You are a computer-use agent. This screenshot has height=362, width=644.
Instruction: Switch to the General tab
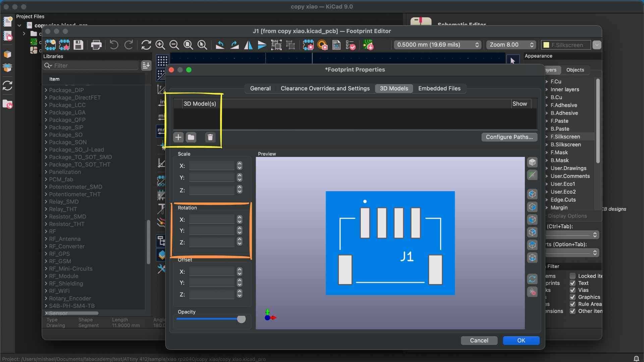260,88
